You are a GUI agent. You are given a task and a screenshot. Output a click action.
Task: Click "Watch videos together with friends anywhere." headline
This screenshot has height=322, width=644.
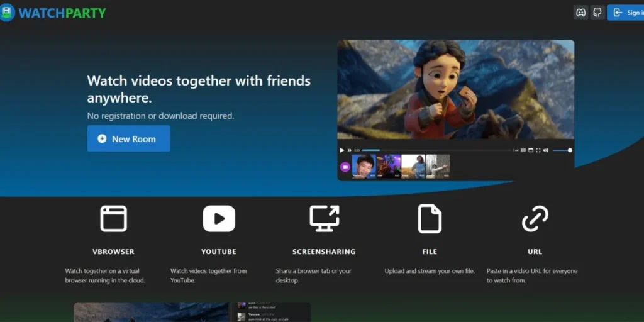tap(199, 89)
